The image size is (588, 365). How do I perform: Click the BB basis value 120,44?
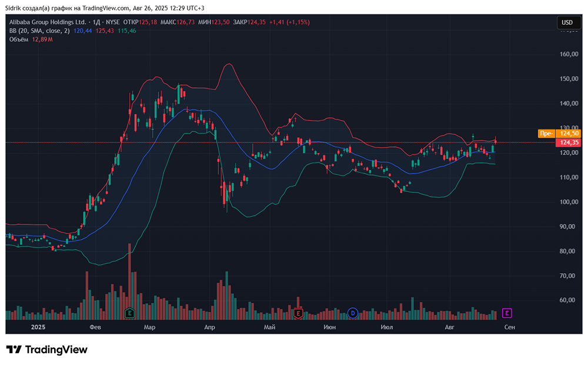point(82,31)
